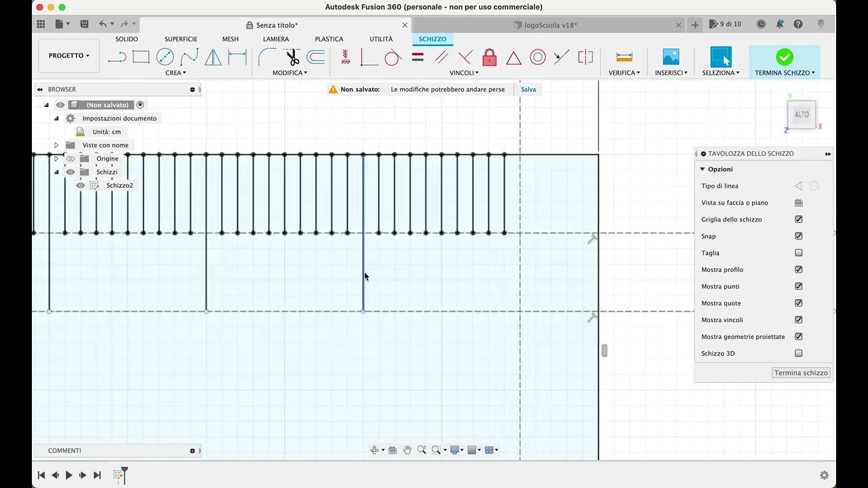
Task: Open the SELEZIONA dropdown menu
Action: tap(721, 73)
